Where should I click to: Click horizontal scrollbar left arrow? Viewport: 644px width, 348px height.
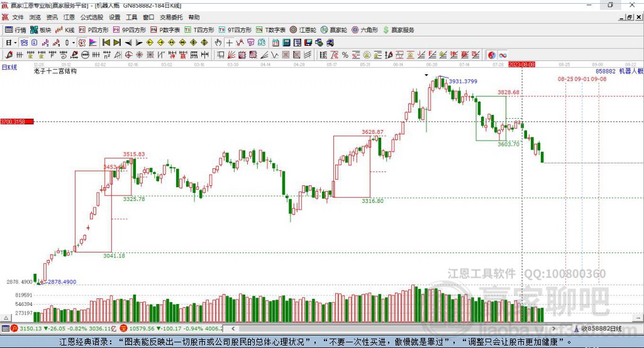(233, 329)
